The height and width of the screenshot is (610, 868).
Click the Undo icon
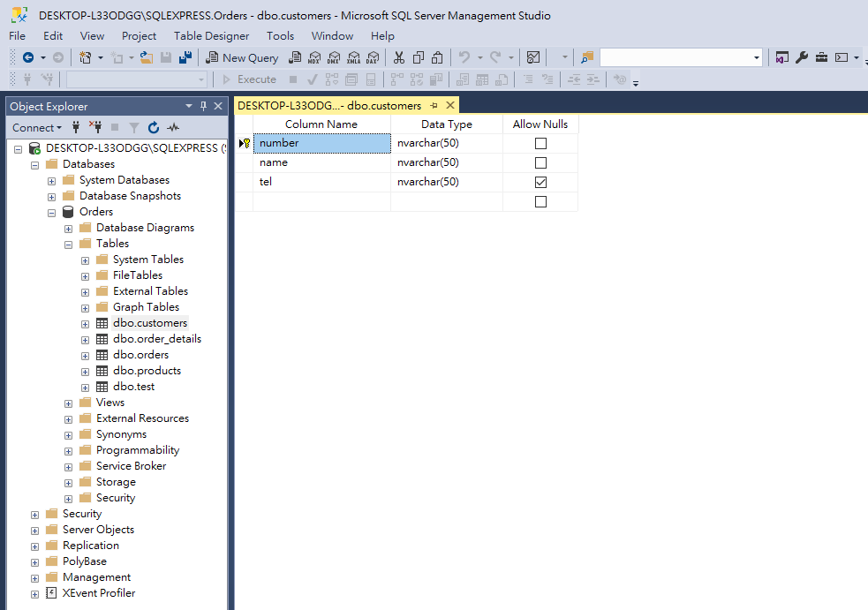pyautogui.click(x=464, y=57)
